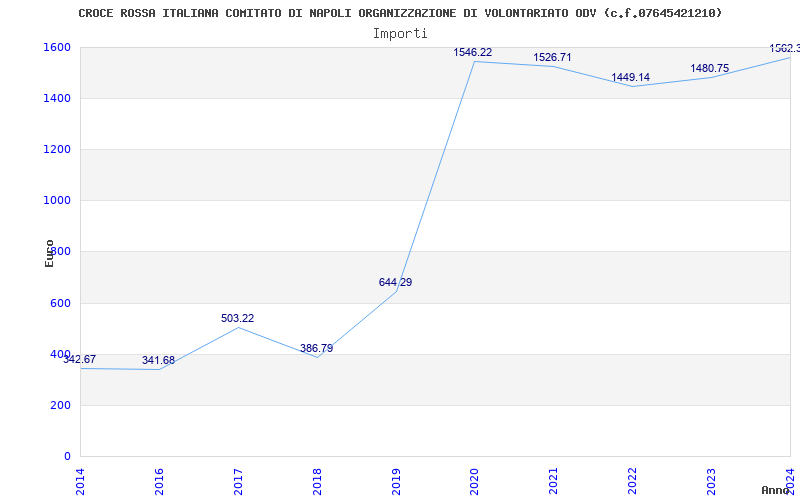Click the 1546.22 data label for 2020
Image resolution: width=800 pixels, height=500 pixels.
click(x=472, y=52)
